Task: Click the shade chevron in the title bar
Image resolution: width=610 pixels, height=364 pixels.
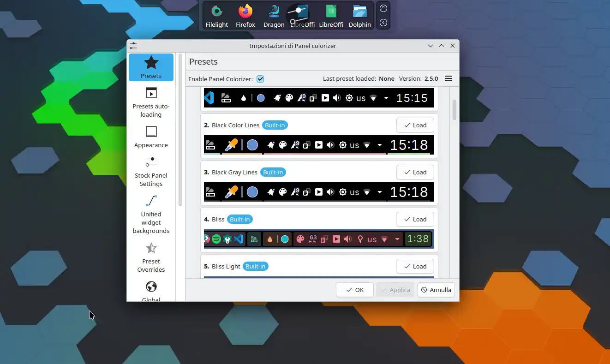Action: [430, 46]
